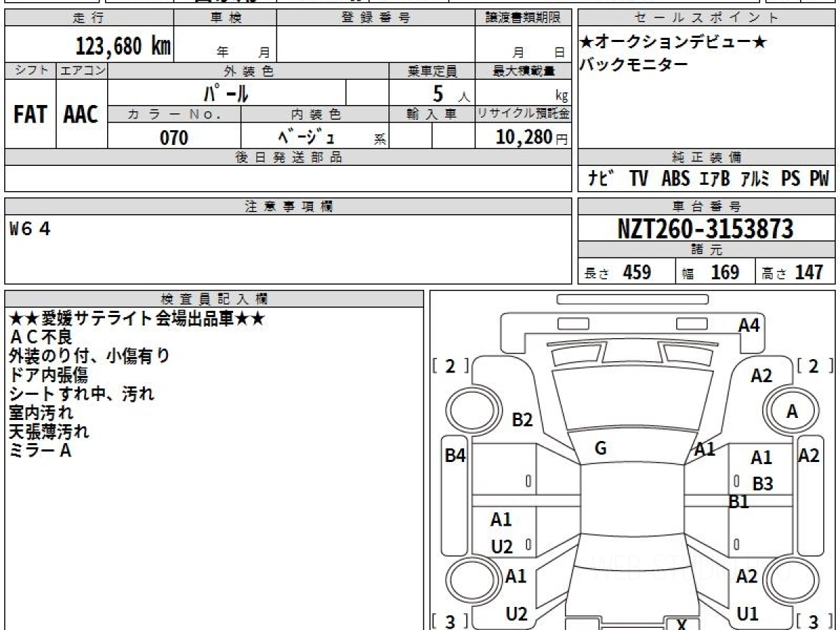
Task: Click the 検査員記入欄 header
Action: pyautogui.click(x=214, y=299)
